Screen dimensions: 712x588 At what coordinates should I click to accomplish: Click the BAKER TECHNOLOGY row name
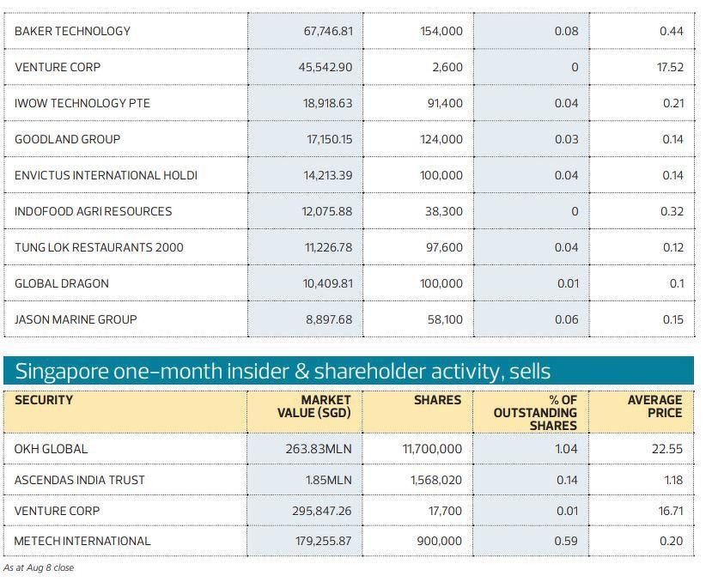coord(72,31)
